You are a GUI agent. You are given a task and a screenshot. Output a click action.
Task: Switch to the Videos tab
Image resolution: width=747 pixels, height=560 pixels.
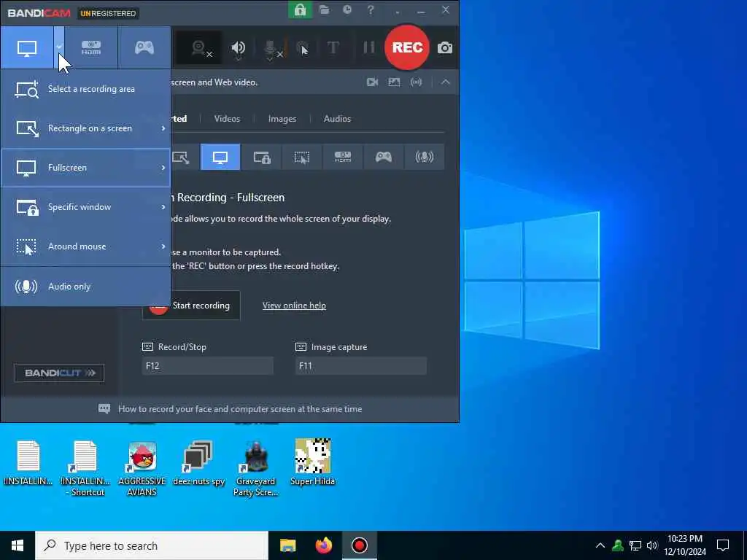pos(228,119)
